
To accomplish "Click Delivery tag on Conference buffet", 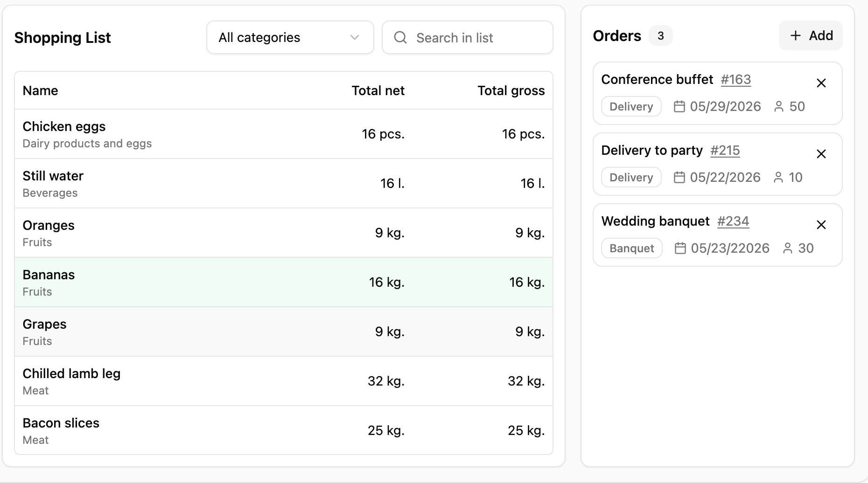I will 631,106.
